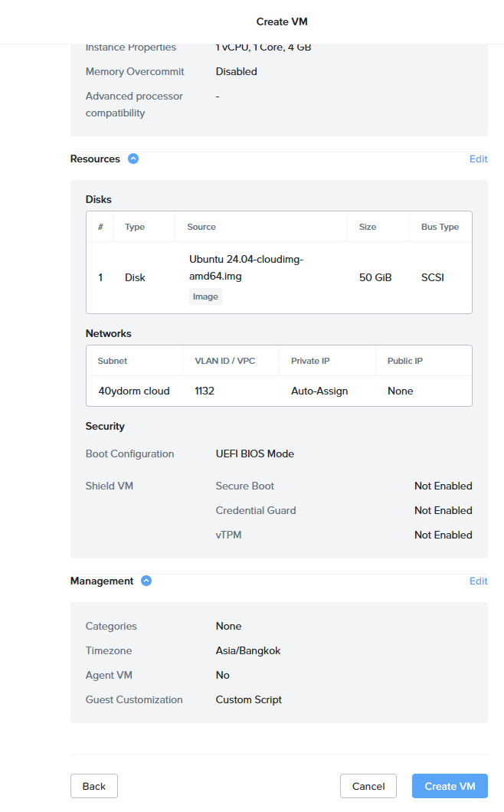
Task: Click the Subnet column header in Networks
Action: tap(113, 361)
